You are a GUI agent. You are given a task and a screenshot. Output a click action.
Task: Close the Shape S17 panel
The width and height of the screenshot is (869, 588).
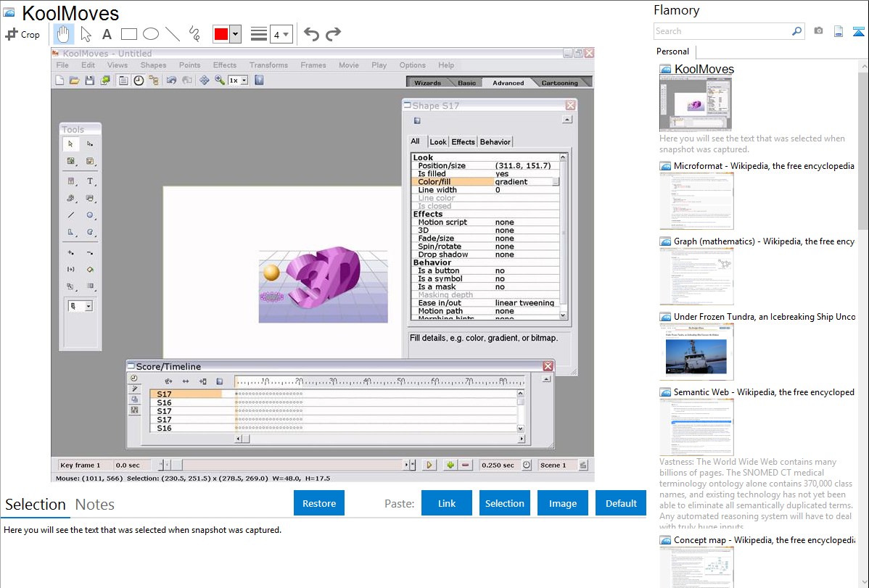pos(570,105)
